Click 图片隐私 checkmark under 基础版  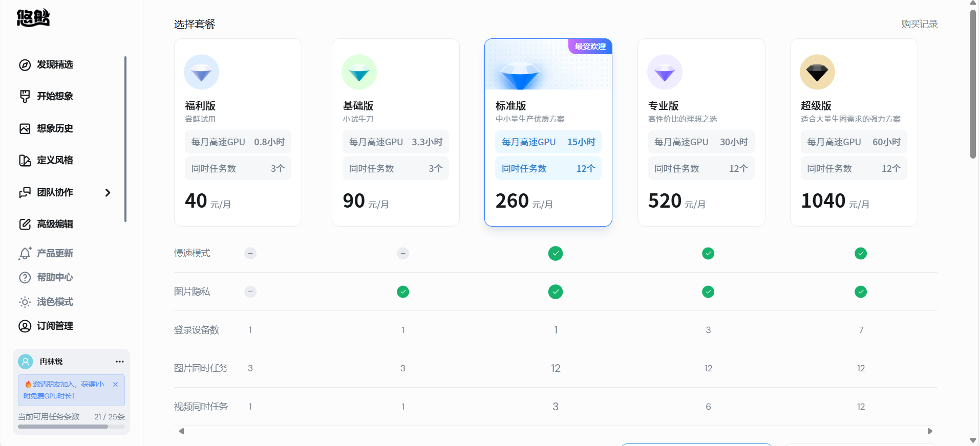coord(403,292)
